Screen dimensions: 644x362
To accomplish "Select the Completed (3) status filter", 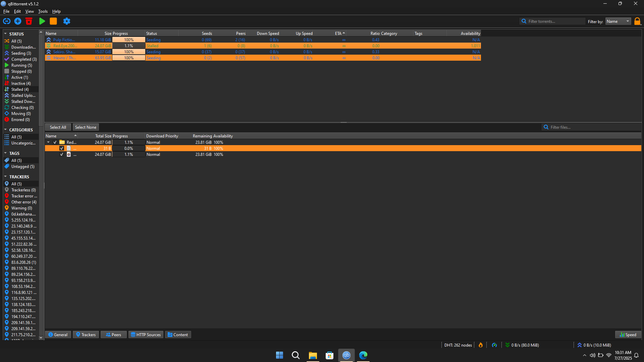I will point(21,59).
